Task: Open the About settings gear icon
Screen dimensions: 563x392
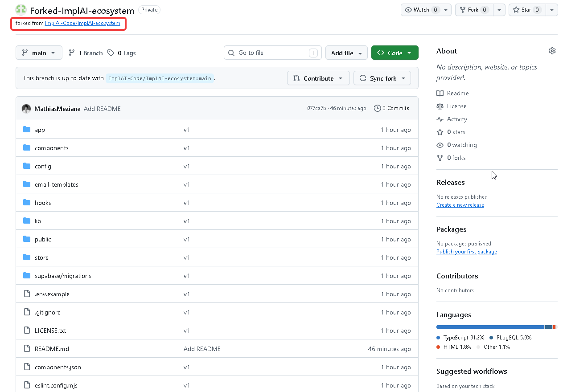Action: [552, 51]
